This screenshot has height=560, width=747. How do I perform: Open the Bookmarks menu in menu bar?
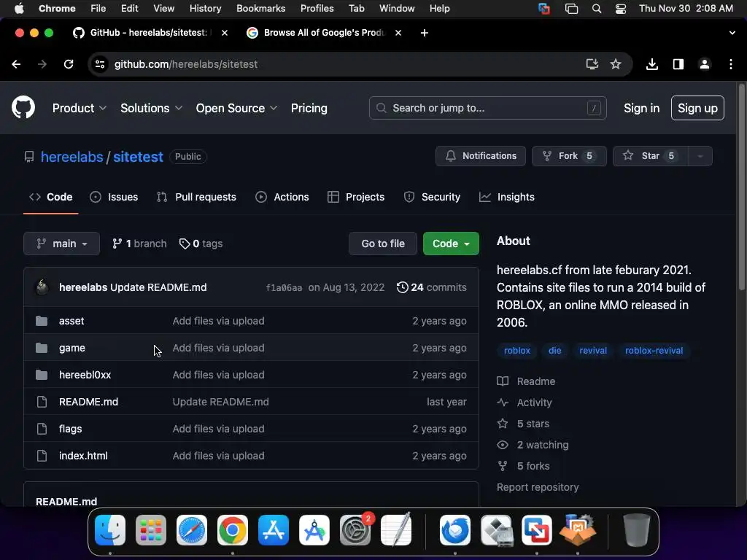coord(260,9)
